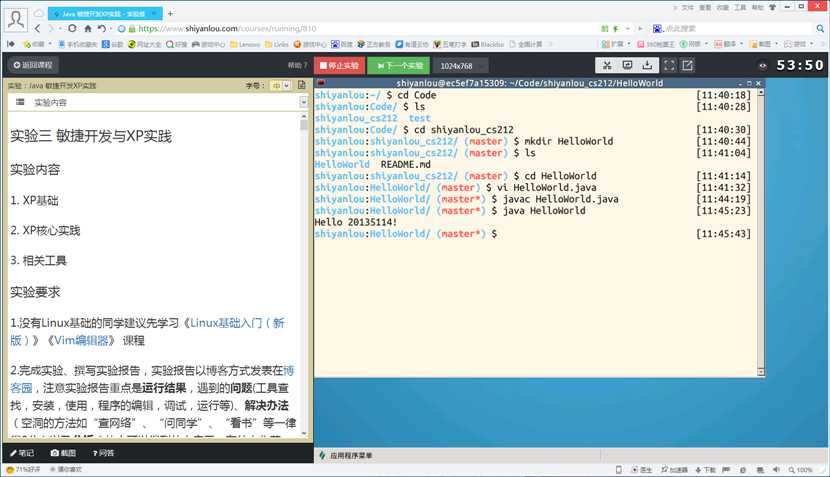Click the 帮助 help link

(x=296, y=65)
